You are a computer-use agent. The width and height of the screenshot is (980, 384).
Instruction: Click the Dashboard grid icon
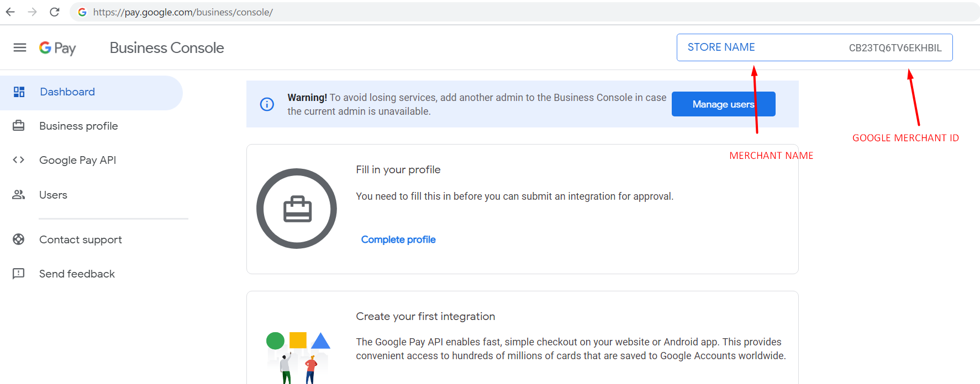click(x=19, y=92)
